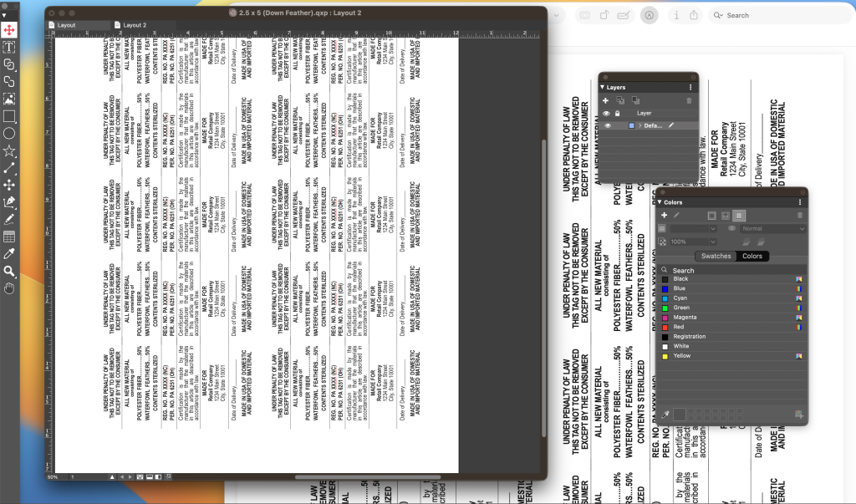
Task: Select the Starburst tool
Action: (9, 150)
